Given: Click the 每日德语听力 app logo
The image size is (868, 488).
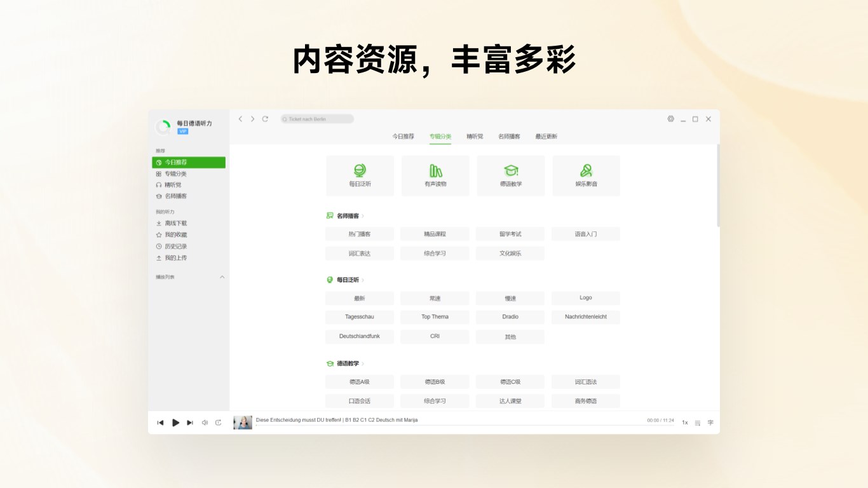Looking at the screenshot, I should coord(163,126).
